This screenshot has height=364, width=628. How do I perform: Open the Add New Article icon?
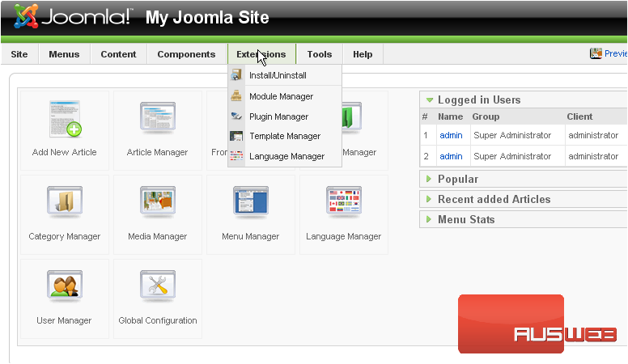click(65, 128)
